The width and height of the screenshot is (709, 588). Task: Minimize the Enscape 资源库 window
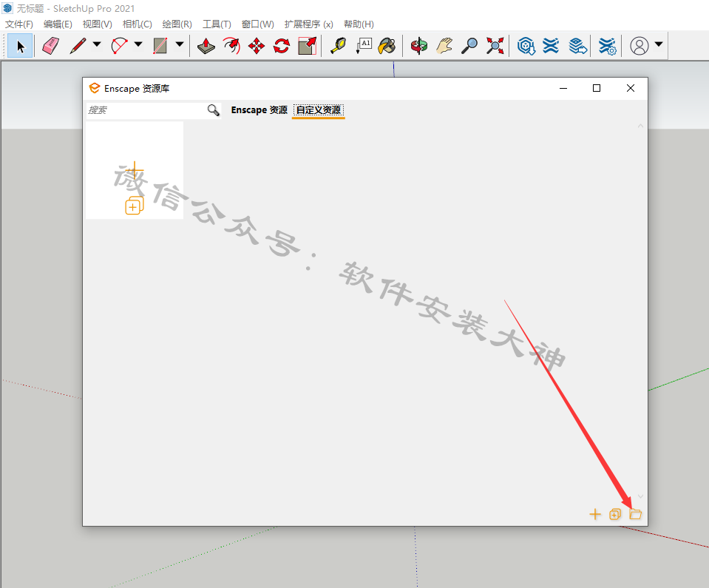(x=563, y=88)
